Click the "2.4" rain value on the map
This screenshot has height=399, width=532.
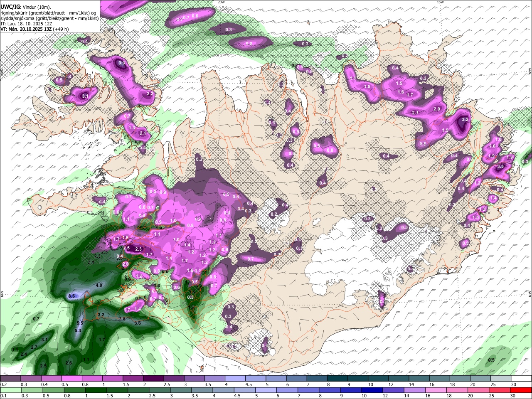[x=24, y=354]
